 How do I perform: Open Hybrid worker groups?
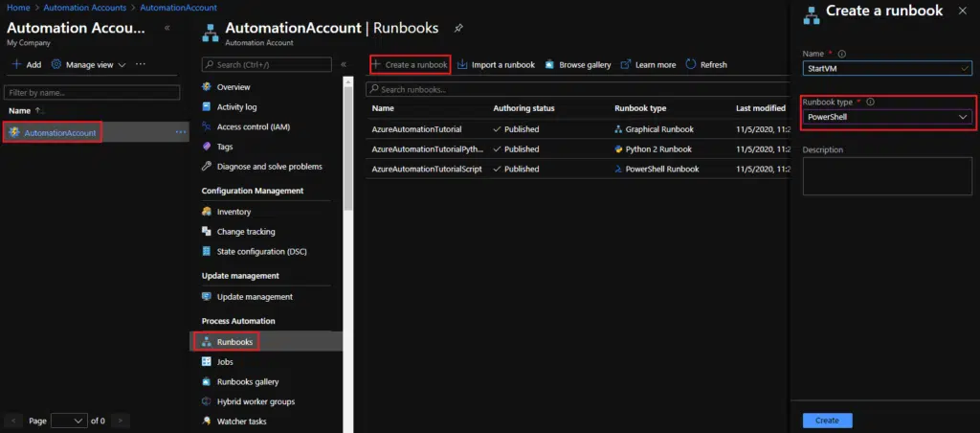tap(256, 401)
